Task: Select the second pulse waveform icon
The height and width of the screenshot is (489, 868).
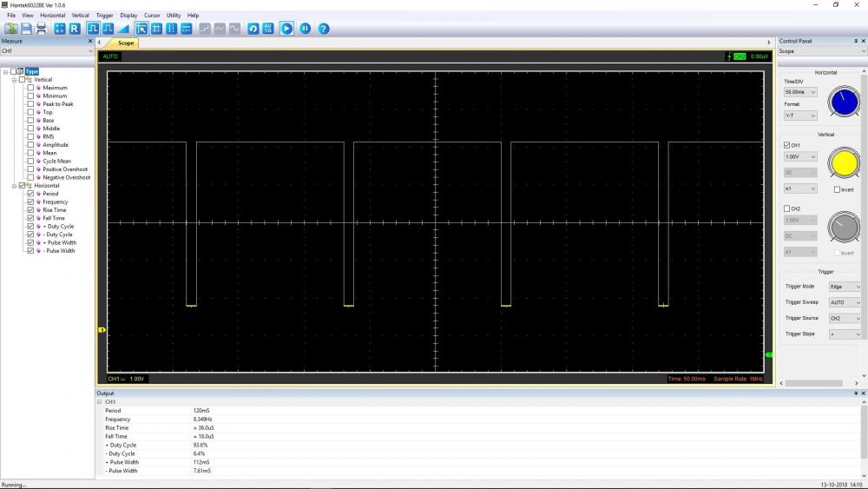Action: click(108, 29)
